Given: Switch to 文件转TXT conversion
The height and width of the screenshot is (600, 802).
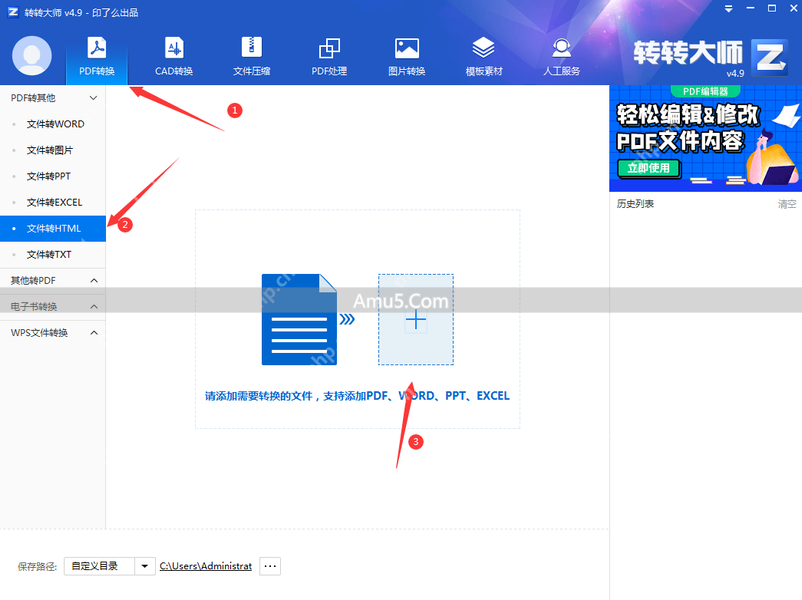Looking at the screenshot, I should (x=48, y=254).
